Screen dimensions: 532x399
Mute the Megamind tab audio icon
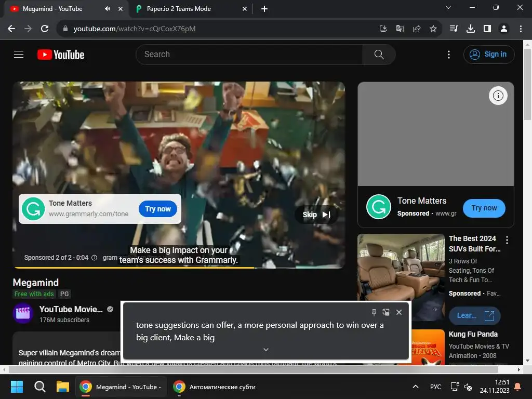coord(107,9)
